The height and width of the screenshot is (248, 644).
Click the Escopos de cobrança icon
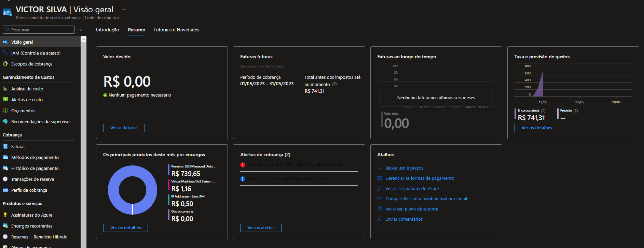[5, 64]
